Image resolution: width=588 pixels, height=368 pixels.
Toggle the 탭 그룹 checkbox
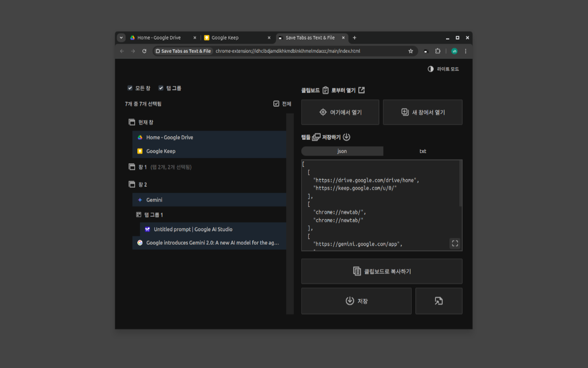pyautogui.click(x=161, y=88)
